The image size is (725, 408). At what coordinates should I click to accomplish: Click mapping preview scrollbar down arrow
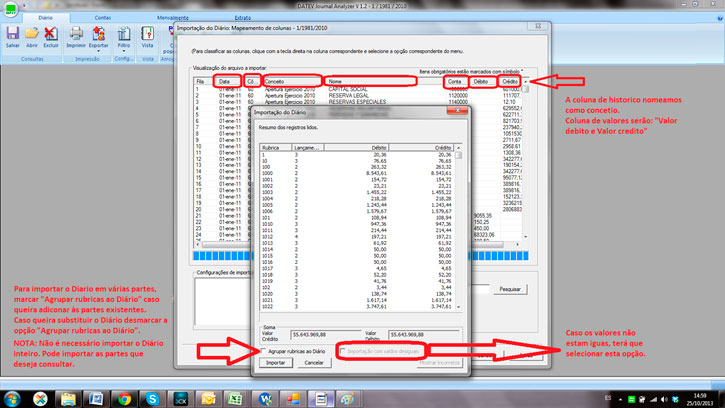pos(525,237)
